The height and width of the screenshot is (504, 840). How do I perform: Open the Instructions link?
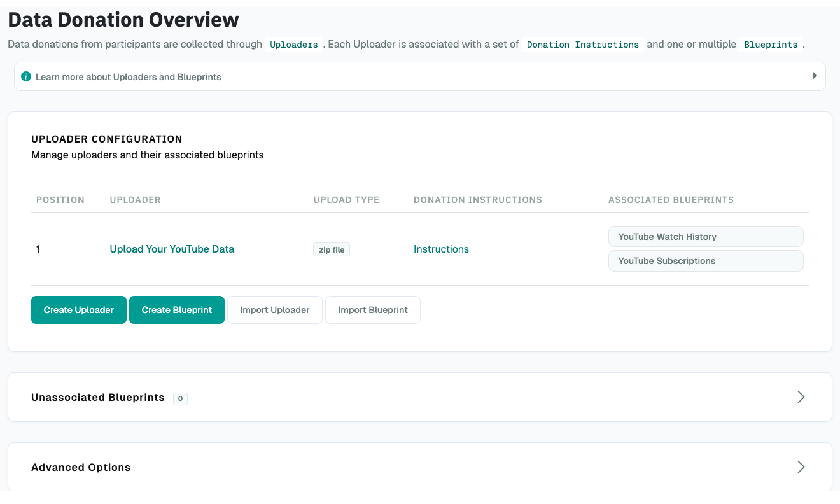[441, 249]
